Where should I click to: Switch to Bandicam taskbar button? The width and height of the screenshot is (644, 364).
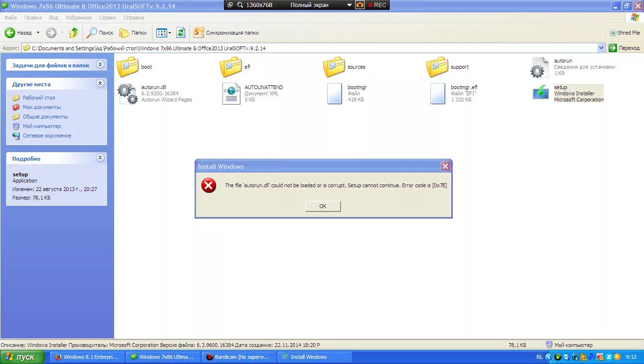coord(239,357)
